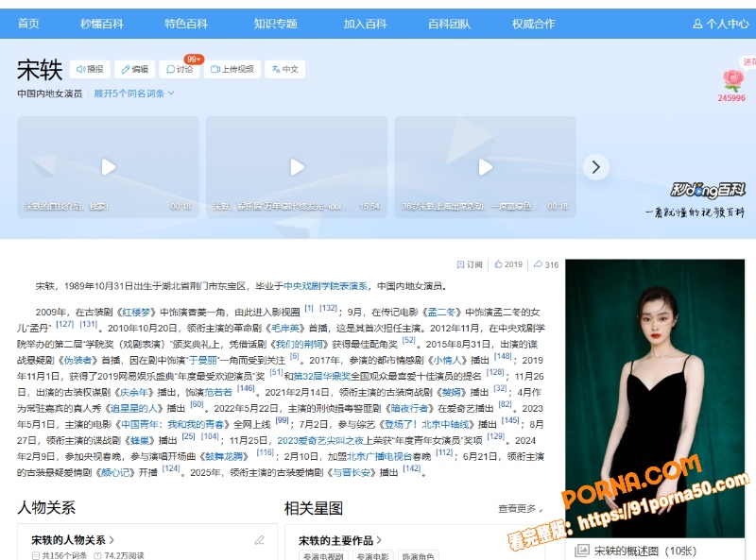Show next videos with right arrow
Image resolution: width=756 pixels, height=560 pixels.
[596, 167]
